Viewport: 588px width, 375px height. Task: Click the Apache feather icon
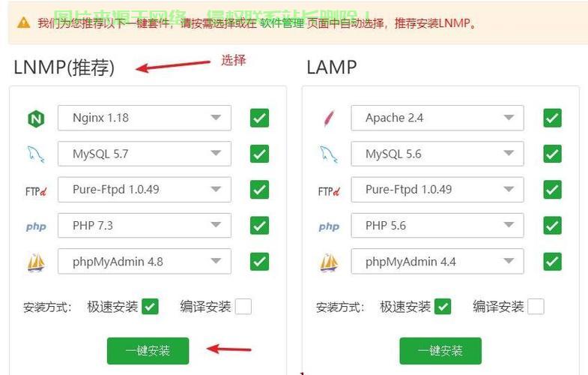(329, 118)
